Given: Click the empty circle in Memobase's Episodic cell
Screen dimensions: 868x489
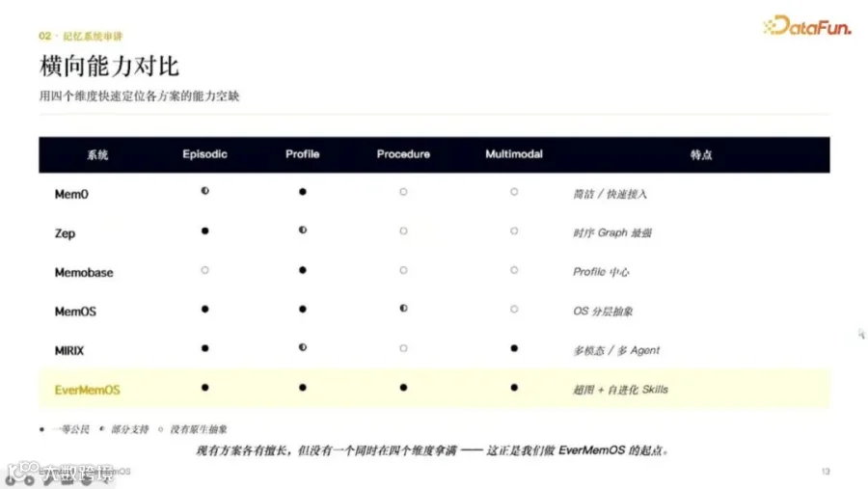Looking at the screenshot, I should tap(204, 270).
